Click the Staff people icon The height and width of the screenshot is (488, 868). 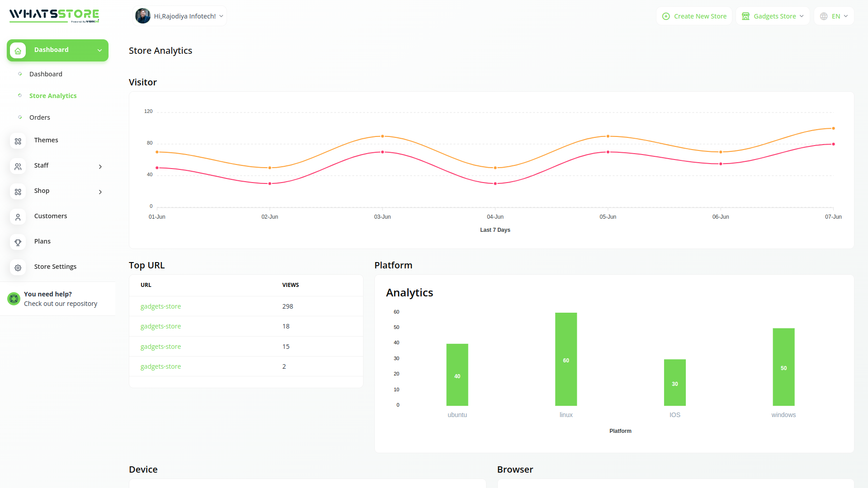coord(18,167)
